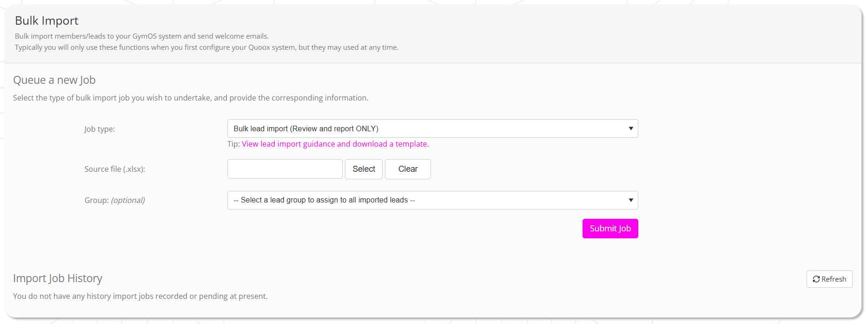Screen dimensions: 868x324
Task: Click the circular arrows icon on Refresh
Action: click(816, 279)
